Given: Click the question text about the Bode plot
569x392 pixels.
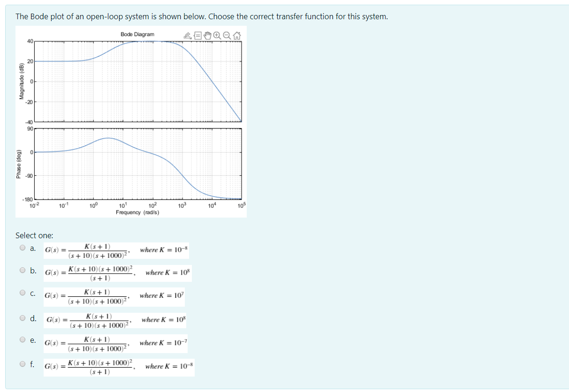Looking at the screenshot, I should (202, 17).
